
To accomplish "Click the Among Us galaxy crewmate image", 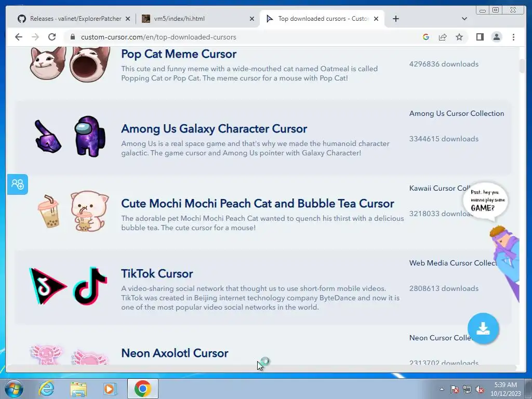I will click(x=89, y=137).
